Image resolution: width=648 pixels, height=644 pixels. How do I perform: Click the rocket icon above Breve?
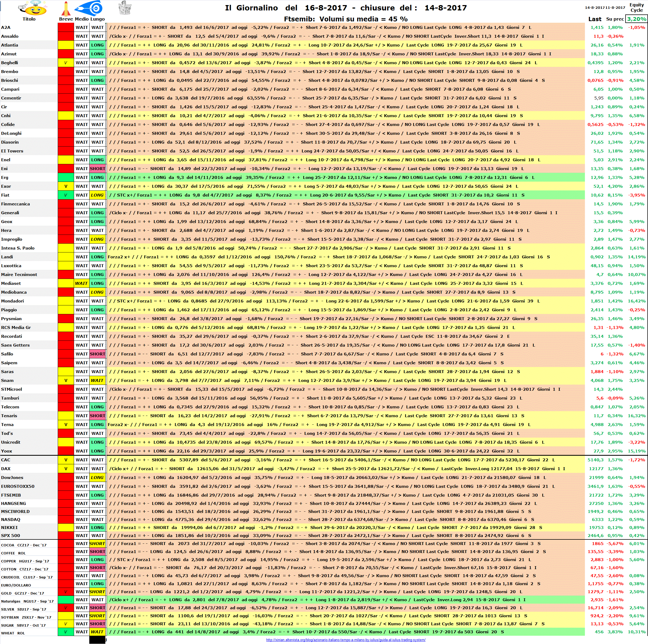click(66, 8)
